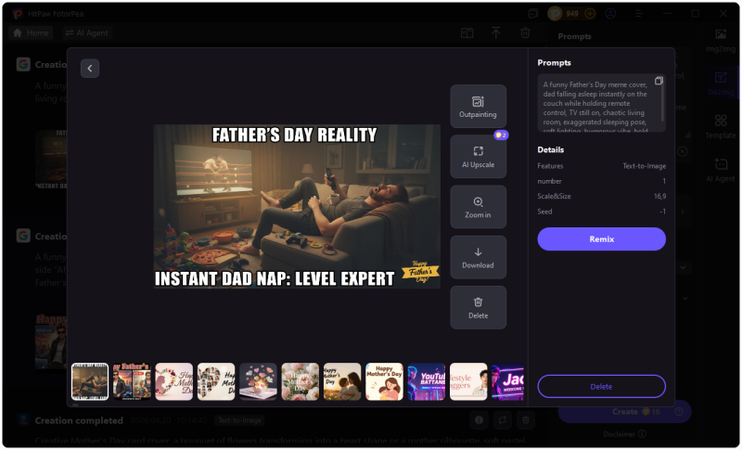Click trash icon on the Creation completed row
Screen dimensions: 742x450
(x=525, y=420)
